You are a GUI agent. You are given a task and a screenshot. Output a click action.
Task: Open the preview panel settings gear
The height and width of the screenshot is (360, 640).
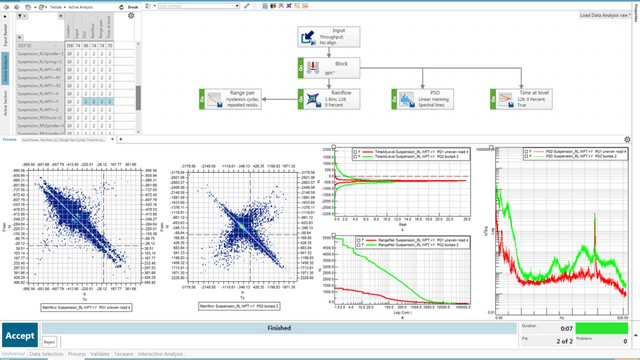pos(627,139)
